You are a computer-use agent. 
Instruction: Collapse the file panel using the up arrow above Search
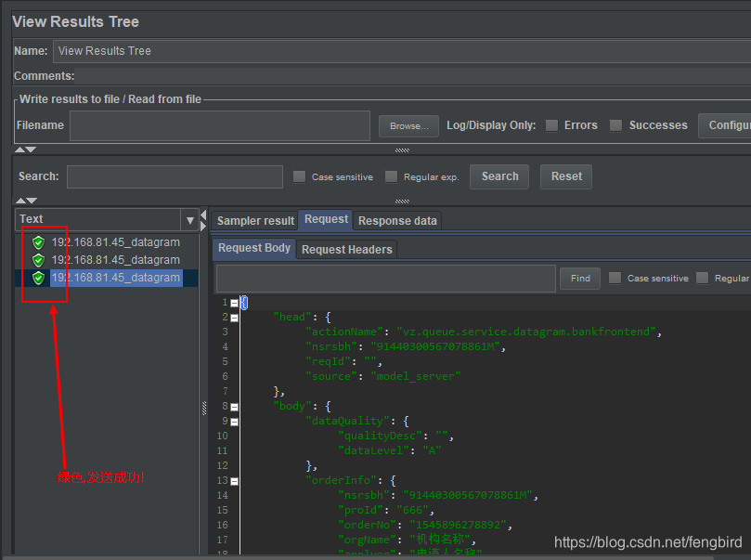point(19,150)
